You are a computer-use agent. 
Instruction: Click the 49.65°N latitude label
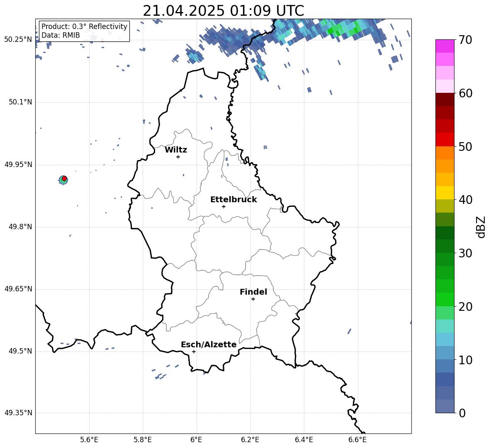[18, 289]
